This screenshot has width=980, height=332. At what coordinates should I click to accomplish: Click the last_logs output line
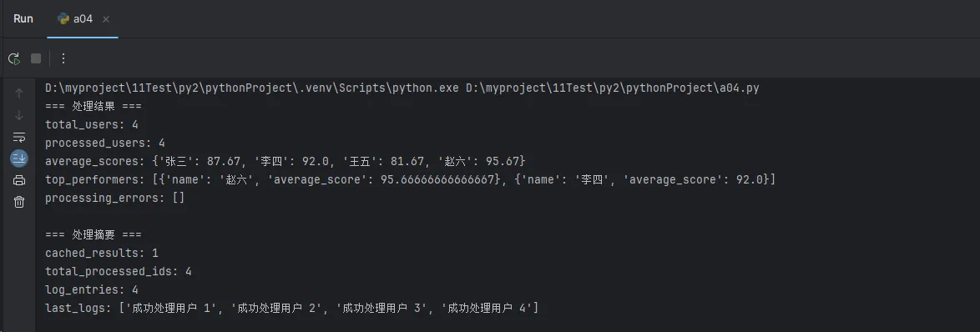[292, 308]
